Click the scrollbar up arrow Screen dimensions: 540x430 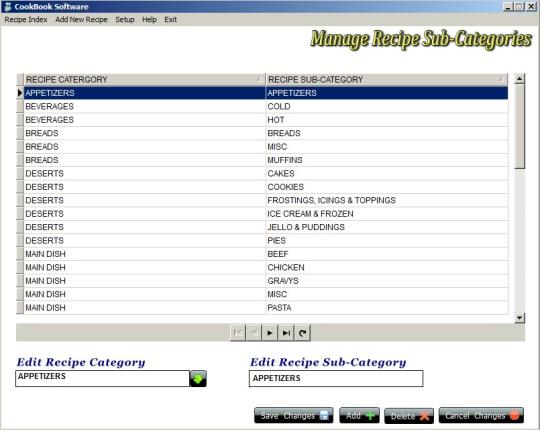[519, 79]
